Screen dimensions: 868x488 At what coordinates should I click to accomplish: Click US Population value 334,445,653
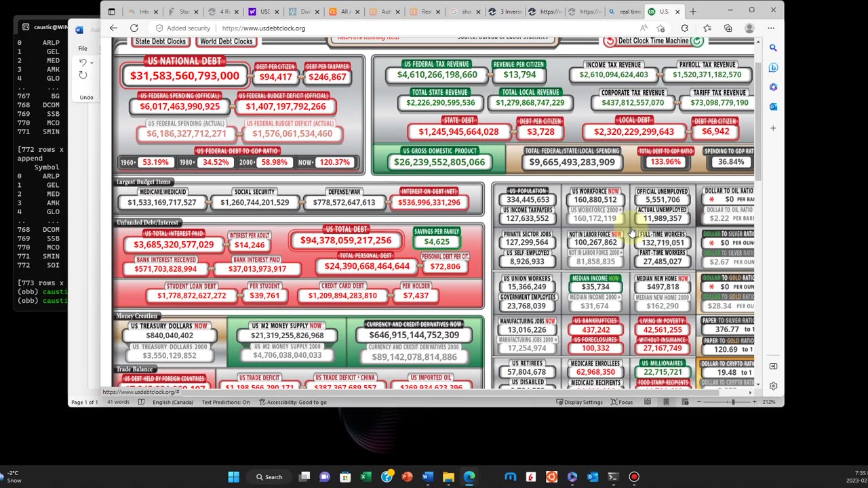pyautogui.click(x=528, y=200)
